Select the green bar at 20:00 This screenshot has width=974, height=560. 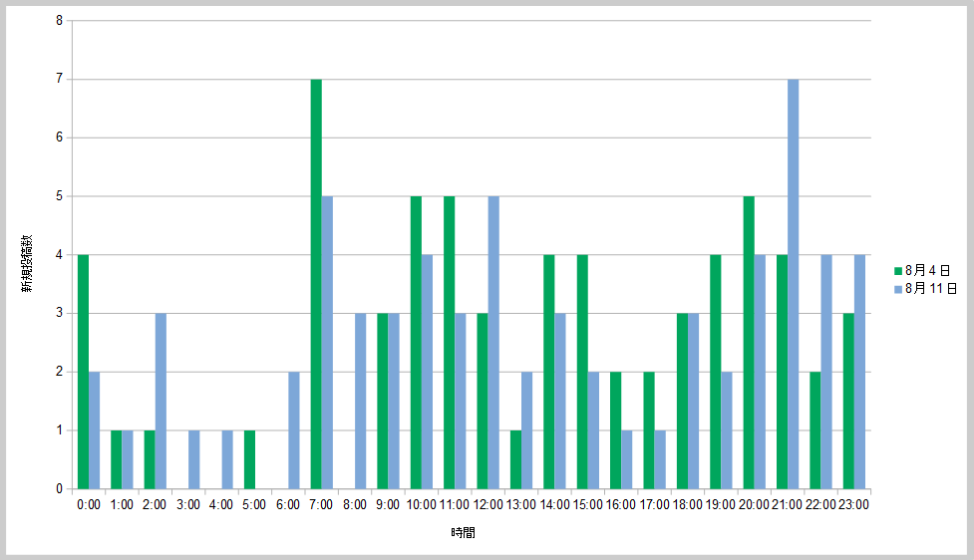pyautogui.click(x=749, y=342)
